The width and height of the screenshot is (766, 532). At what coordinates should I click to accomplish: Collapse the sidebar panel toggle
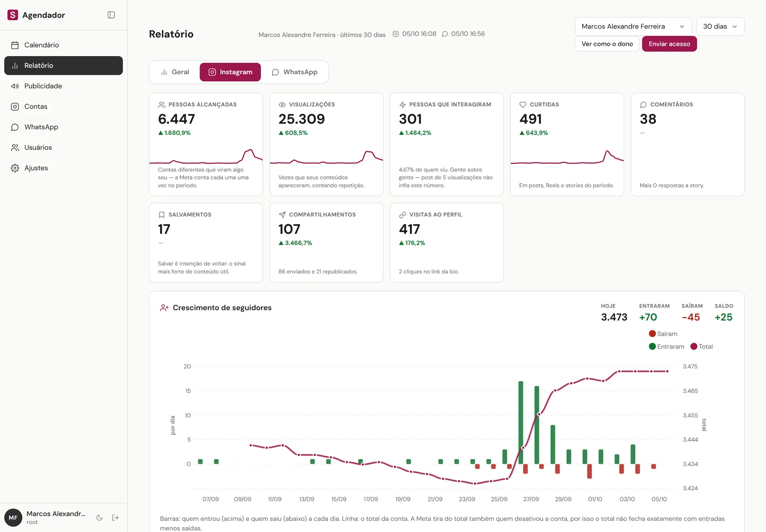click(111, 15)
